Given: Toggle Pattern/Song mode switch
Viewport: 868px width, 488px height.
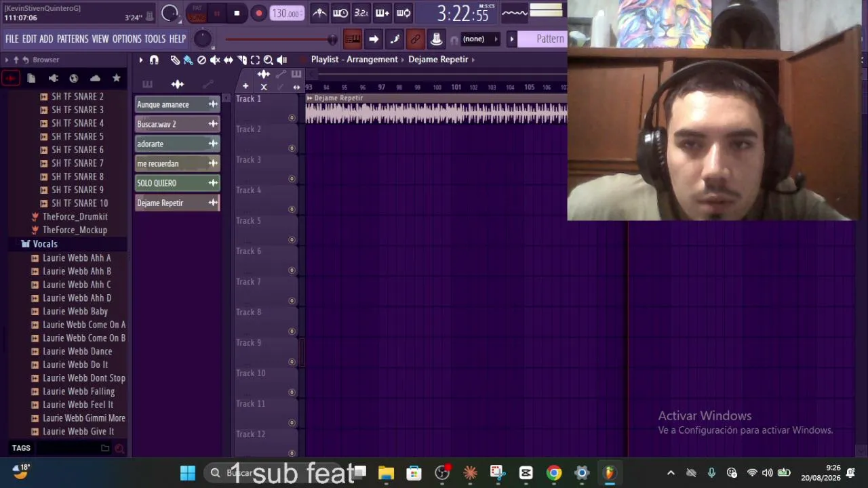Looking at the screenshot, I should (x=197, y=13).
